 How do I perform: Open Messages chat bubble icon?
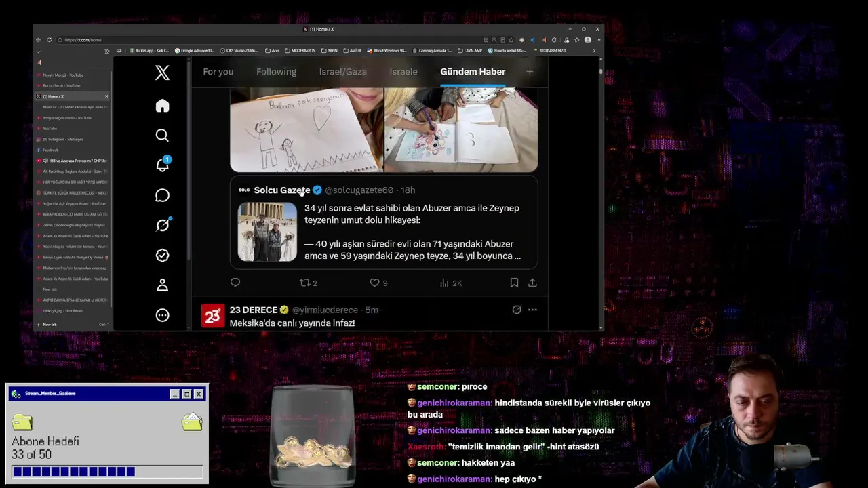pos(162,195)
